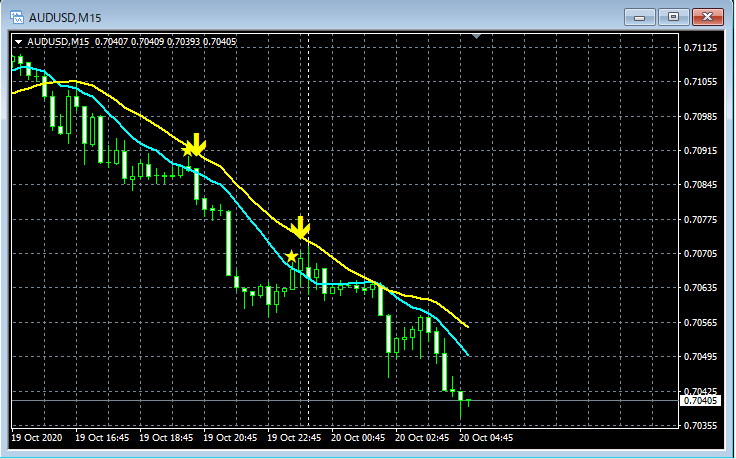The image size is (736, 459).
Task: Open the AUDUSD,M15 chart dropdown triangle
Action: coord(19,42)
